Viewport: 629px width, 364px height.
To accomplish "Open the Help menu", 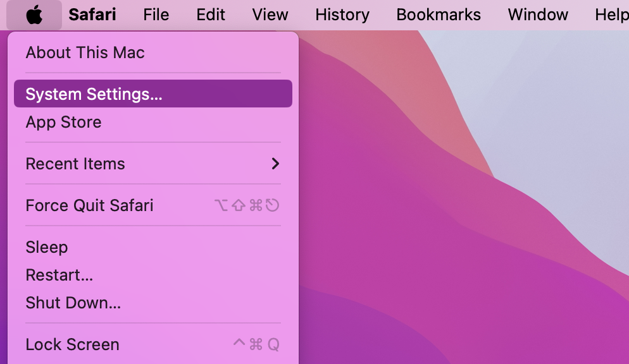I will [x=612, y=15].
